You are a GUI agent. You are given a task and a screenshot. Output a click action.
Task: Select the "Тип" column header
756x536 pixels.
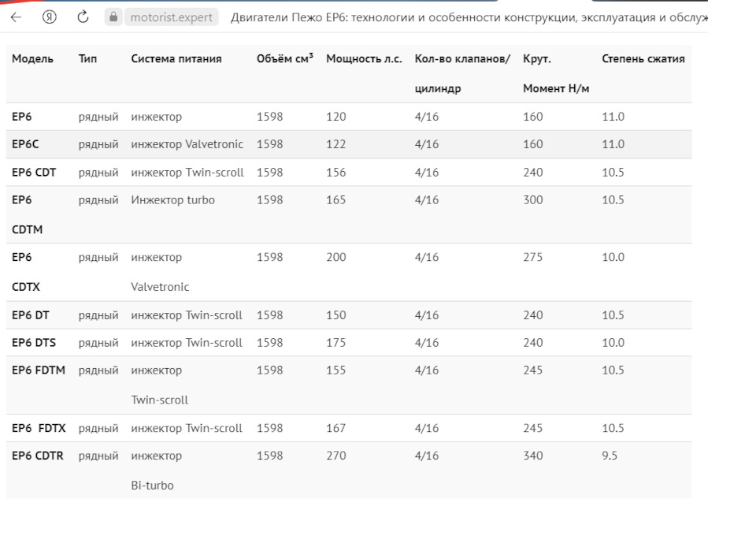pyautogui.click(x=87, y=59)
